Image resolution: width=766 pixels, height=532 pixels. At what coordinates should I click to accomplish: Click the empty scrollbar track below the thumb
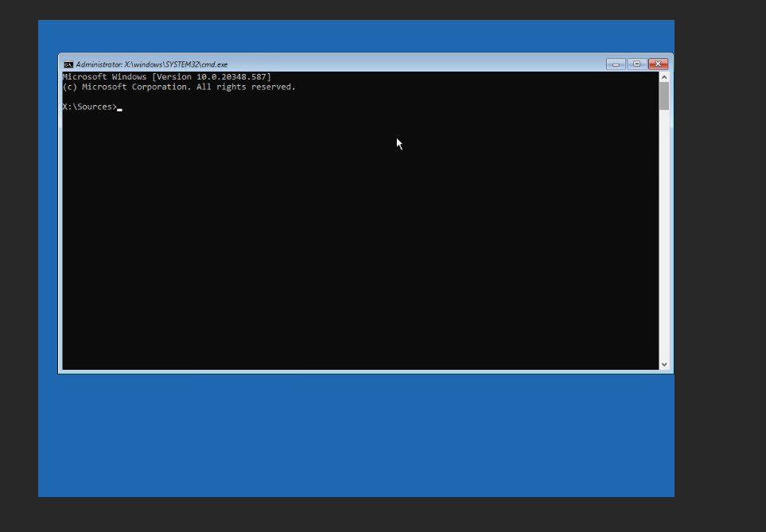[664, 239]
